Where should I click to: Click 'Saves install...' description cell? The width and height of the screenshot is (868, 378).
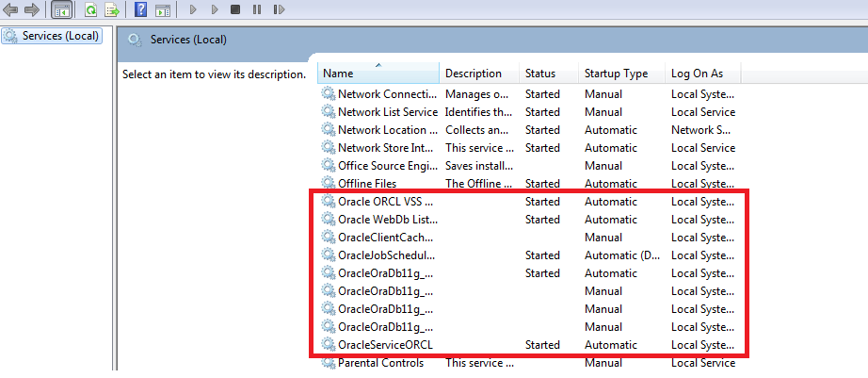479,165
